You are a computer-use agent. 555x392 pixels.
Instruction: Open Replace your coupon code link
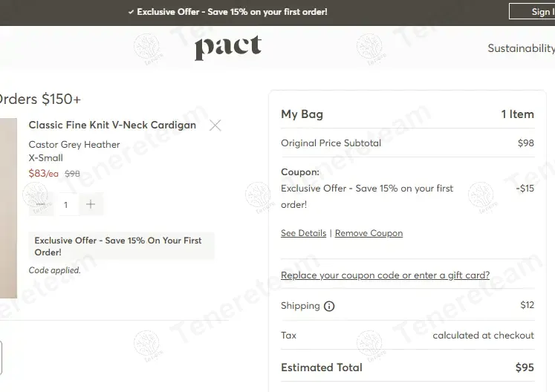[385, 275]
